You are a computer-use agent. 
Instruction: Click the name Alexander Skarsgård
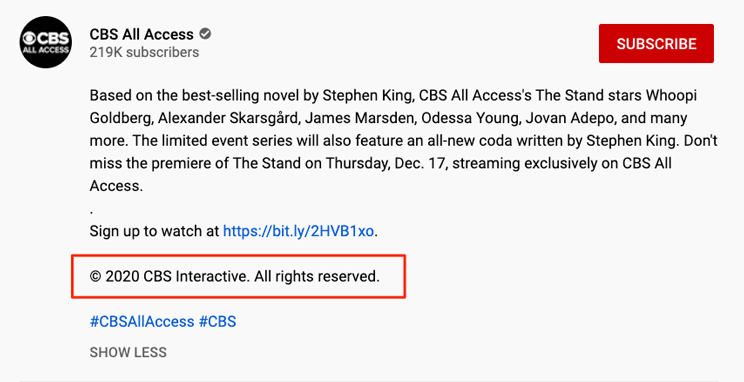229,118
